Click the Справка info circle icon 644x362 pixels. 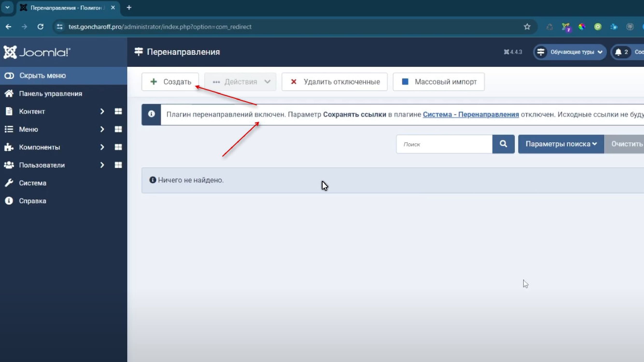9,201
